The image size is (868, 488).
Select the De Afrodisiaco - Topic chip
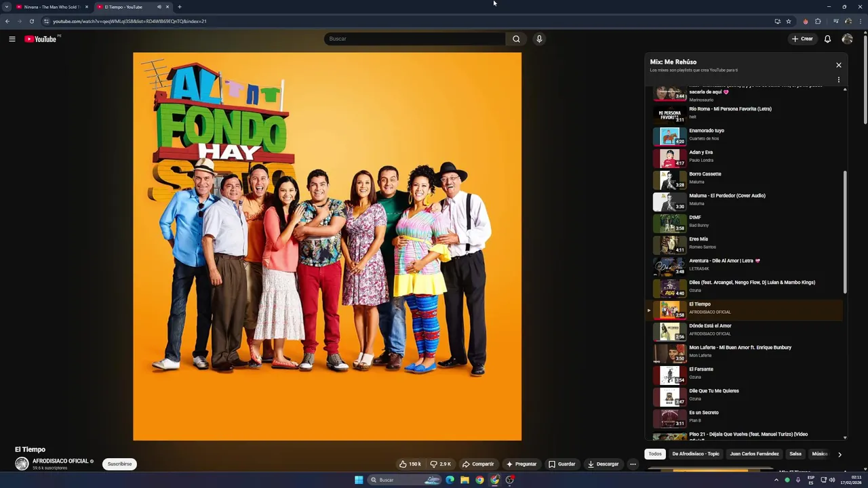click(x=695, y=454)
